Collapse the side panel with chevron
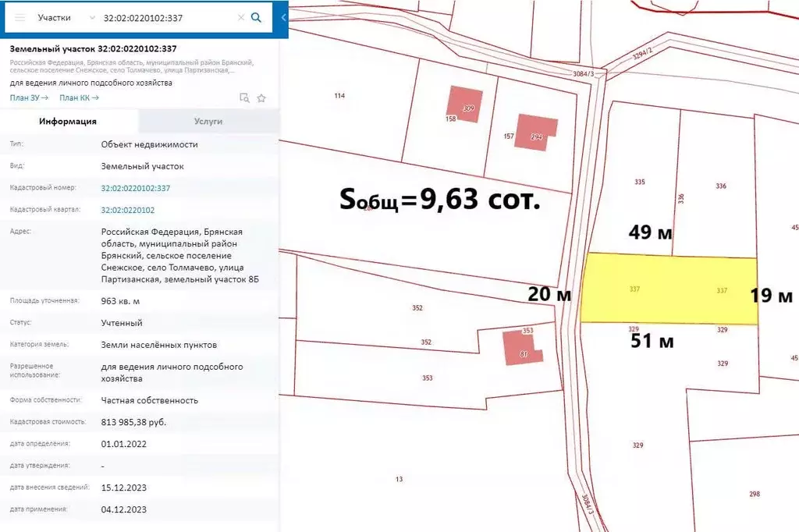Image resolution: width=799 pixels, height=532 pixels. point(284,17)
